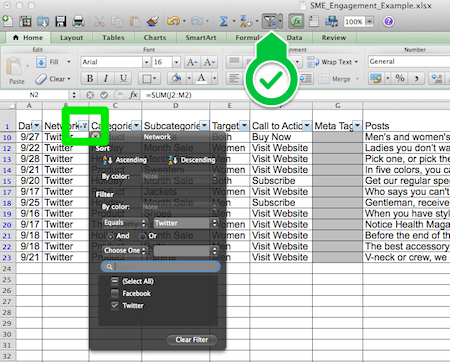Click the Undo arrow icon
Screen dimensions: 450x362
click(x=174, y=21)
